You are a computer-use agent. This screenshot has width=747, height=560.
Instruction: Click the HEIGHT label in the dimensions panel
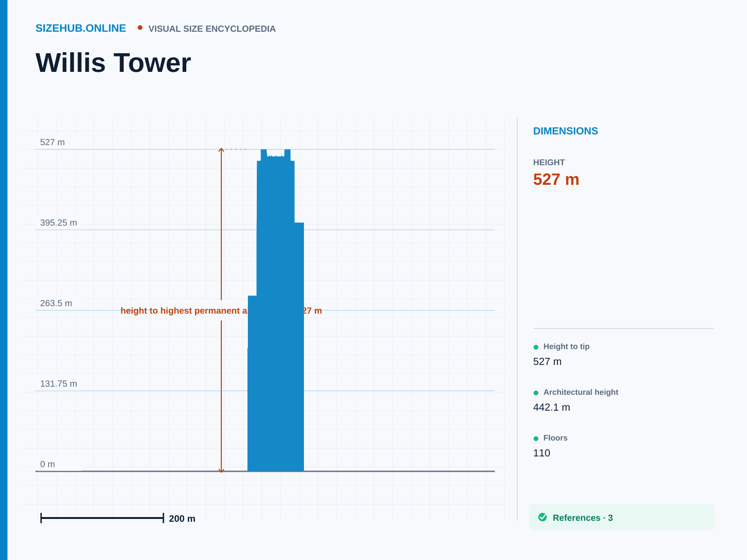[x=549, y=162]
